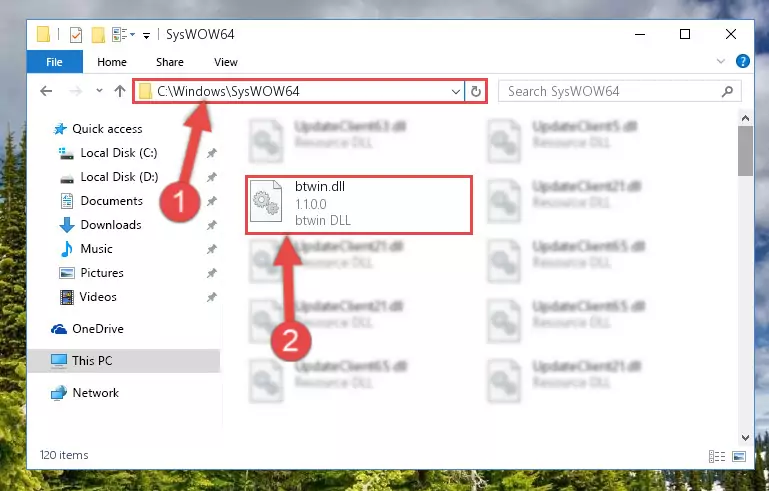Image resolution: width=769 pixels, height=491 pixels.
Task: Click the Downloads blue arrow icon
Action: pos(67,225)
